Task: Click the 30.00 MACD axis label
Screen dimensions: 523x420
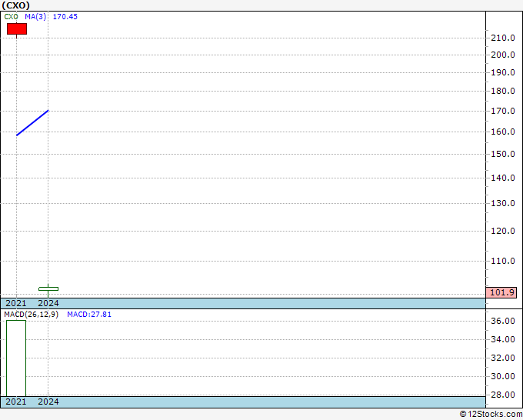Action: (503, 376)
